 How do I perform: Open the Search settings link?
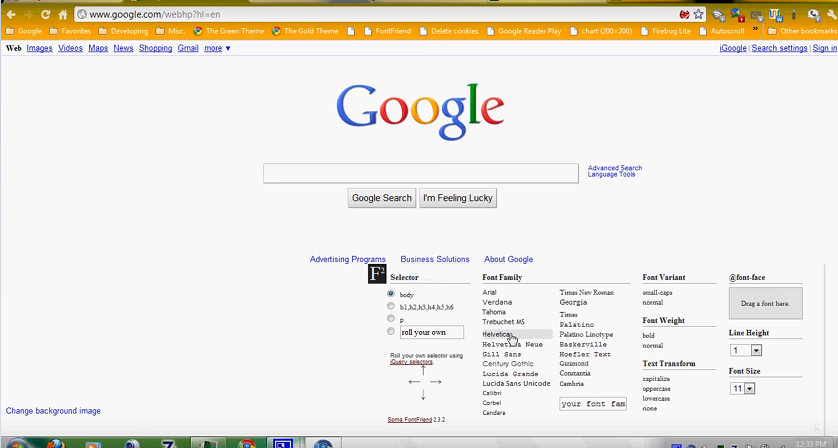click(x=779, y=48)
